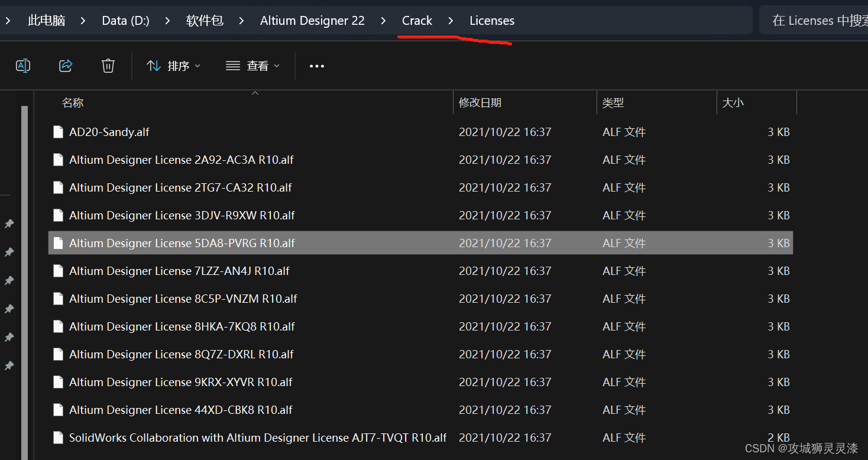The width and height of the screenshot is (868, 460).
Task: Expand chevron after 此电脑 breadcrumb
Action: coord(83,21)
